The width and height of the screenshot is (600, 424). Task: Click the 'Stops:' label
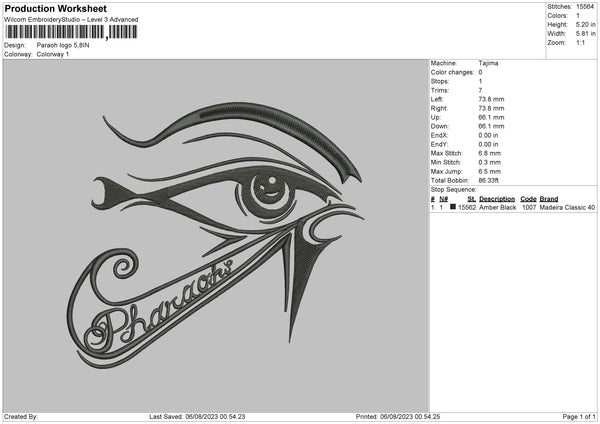[x=440, y=81]
